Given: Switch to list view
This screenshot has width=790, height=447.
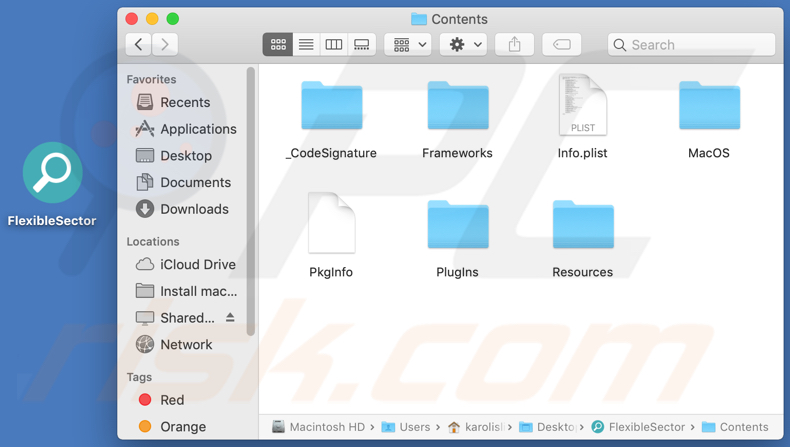Looking at the screenshot, I should [306, 45].
